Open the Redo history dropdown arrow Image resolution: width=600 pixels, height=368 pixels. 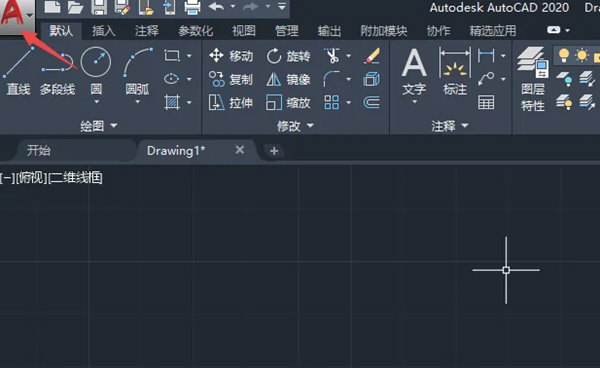(x=268, y=7)
